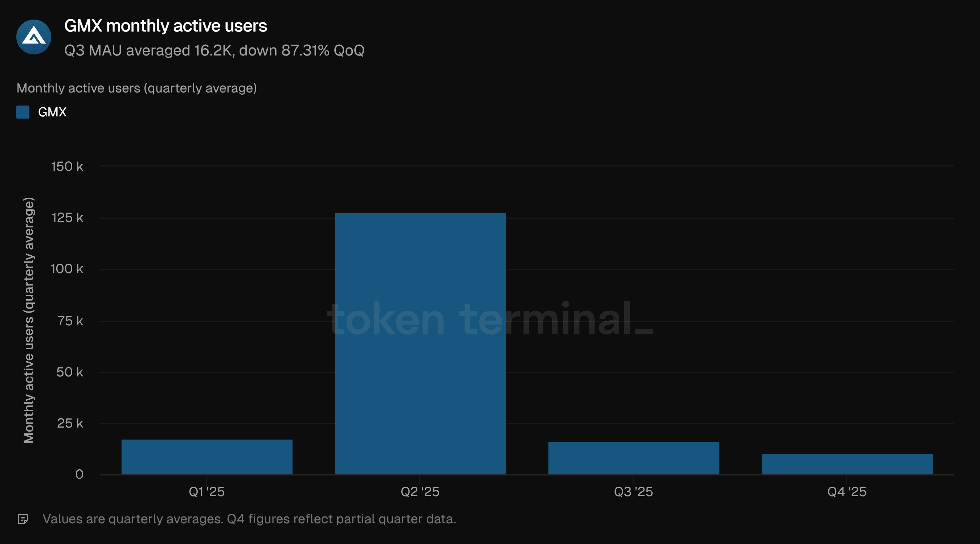
Task: Click the GMX legend color swatch
Action: (x=23, y=112)
